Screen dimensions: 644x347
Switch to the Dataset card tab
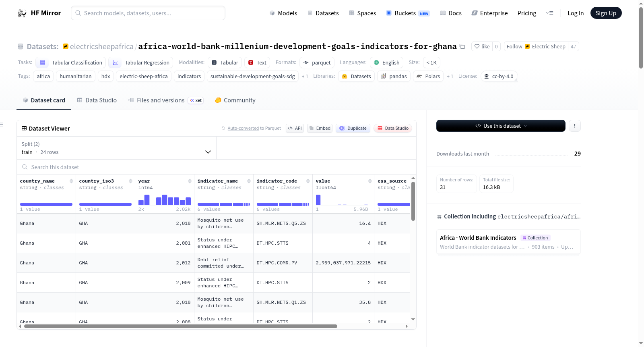point(44,100)
